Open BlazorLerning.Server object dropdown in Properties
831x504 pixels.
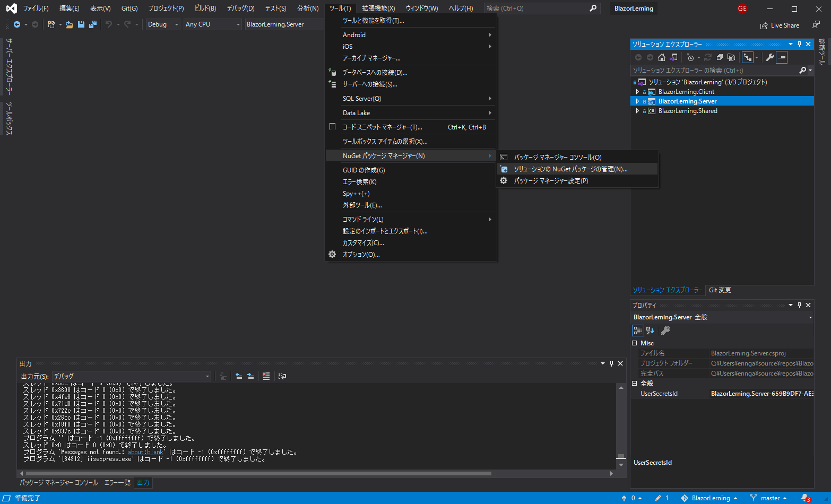coord(722,317)
